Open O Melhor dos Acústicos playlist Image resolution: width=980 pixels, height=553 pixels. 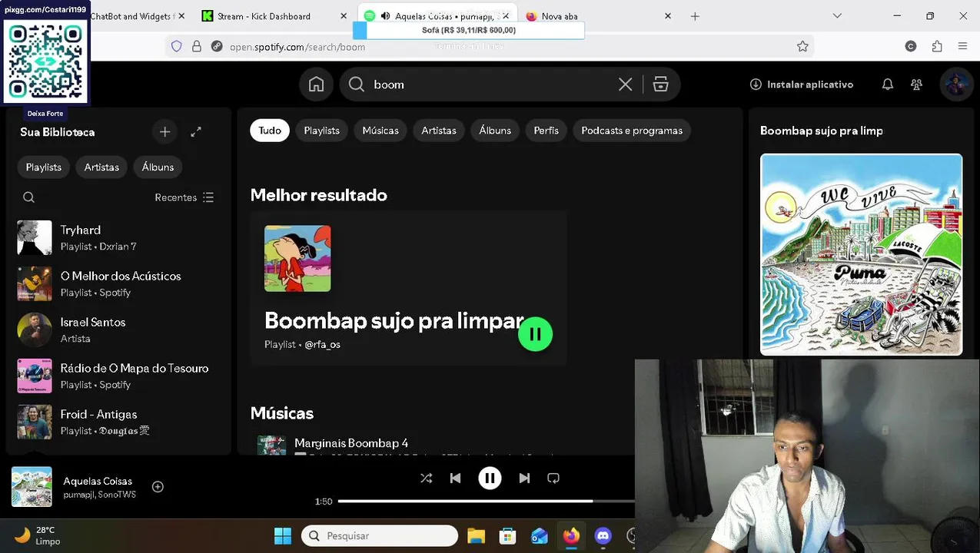pos(117,284)
